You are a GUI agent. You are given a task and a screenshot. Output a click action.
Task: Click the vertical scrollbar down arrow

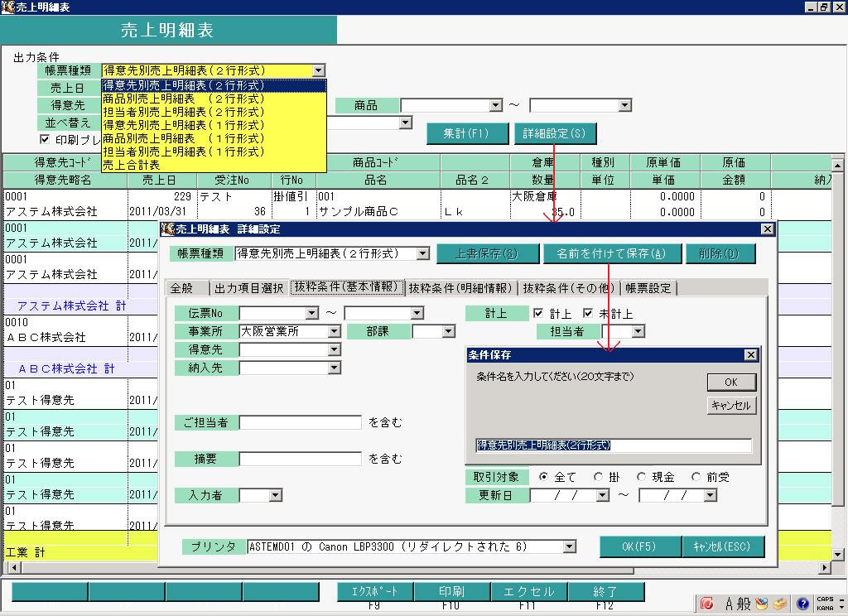837,555
